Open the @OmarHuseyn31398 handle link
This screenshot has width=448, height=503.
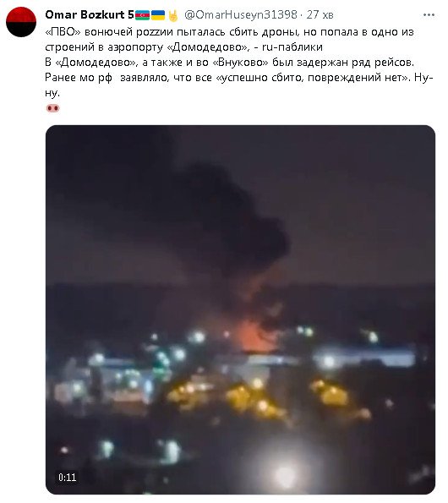pos(241,14)
